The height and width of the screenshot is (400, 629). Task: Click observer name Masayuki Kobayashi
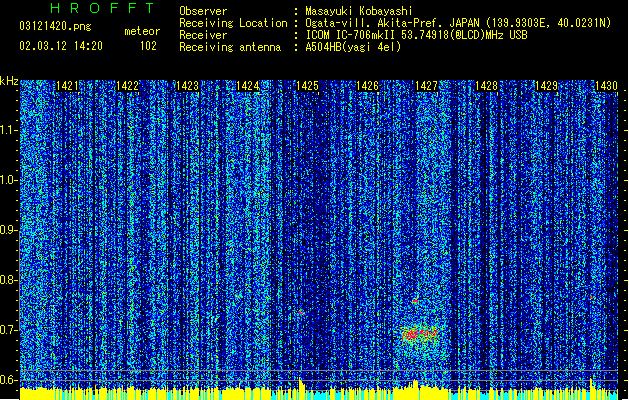359,11
